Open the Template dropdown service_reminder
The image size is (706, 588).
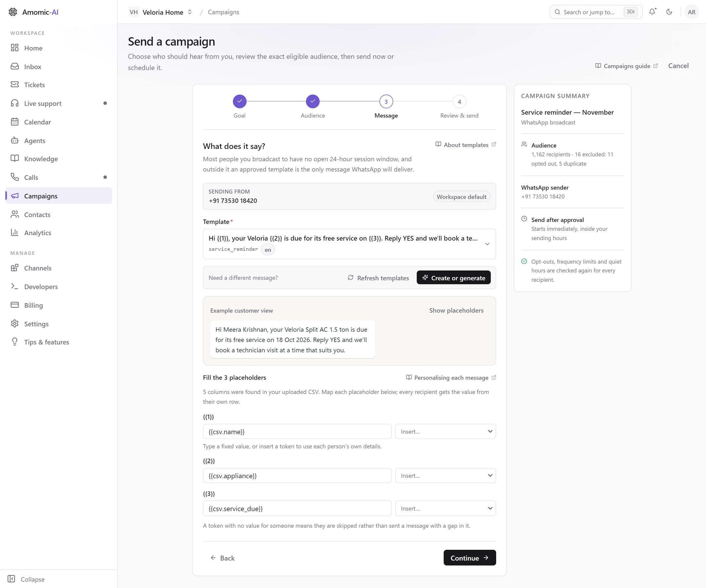click(349, 244)
